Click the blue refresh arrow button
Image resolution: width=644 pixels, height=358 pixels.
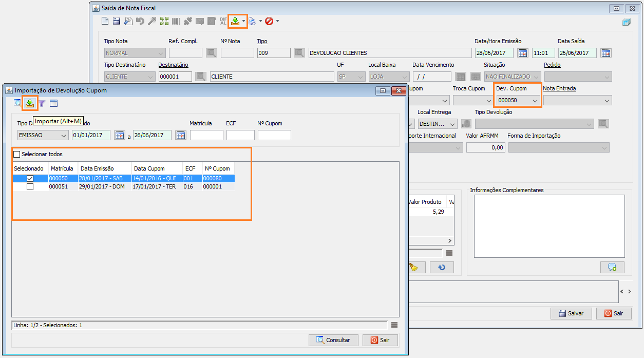tap(442, 267)
